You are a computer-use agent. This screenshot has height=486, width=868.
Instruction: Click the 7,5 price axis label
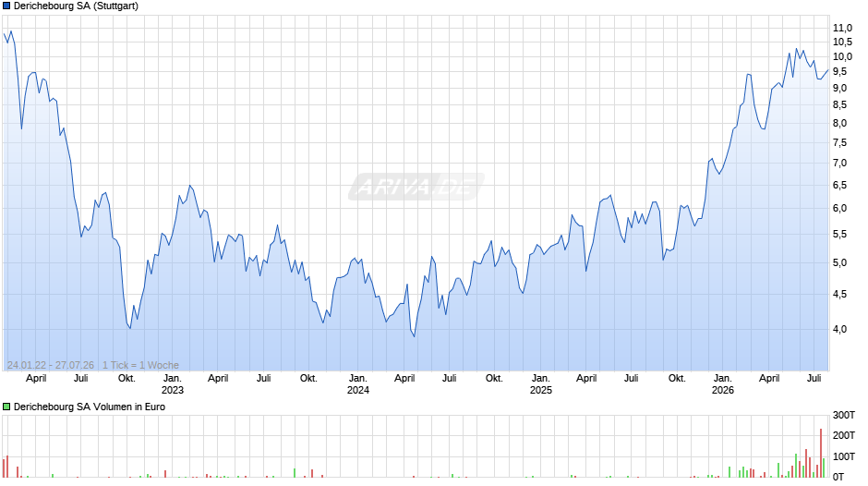tap(839, 143)
